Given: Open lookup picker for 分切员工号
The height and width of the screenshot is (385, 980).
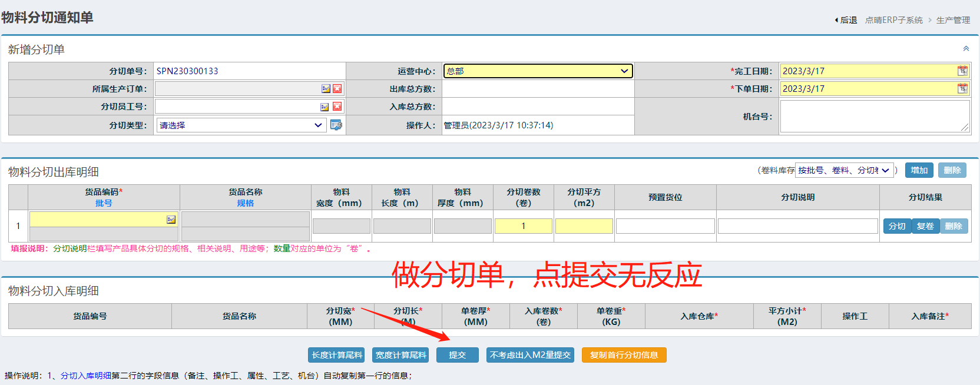Looking at the screenshot, I should pos(325,107).
